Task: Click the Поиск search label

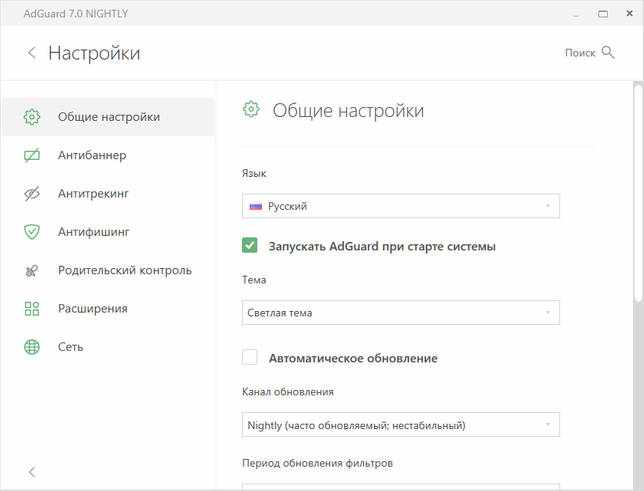Action: (x=580, y=53)
